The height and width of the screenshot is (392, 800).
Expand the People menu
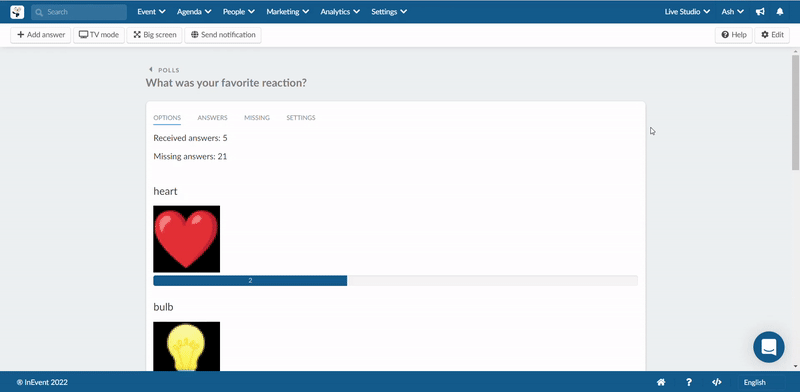point(239,12)
